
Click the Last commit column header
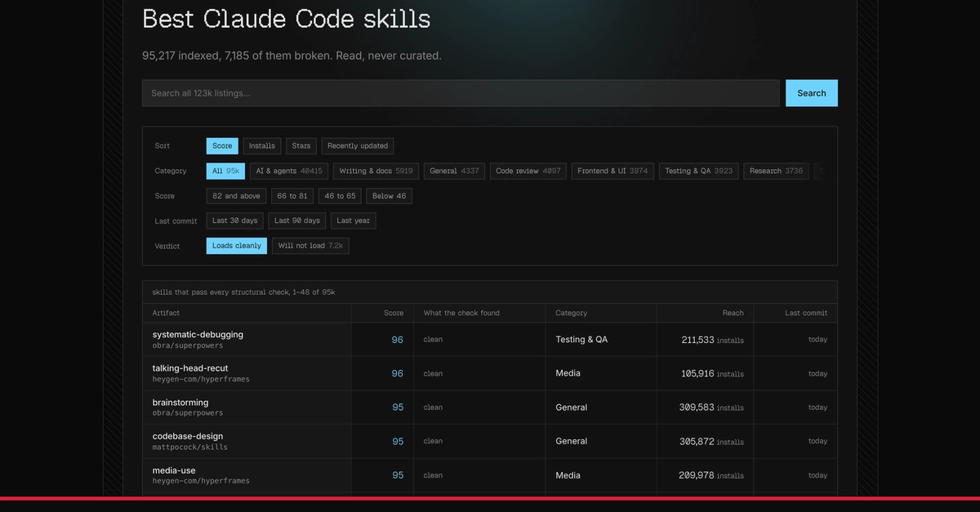tap(806, 313)
